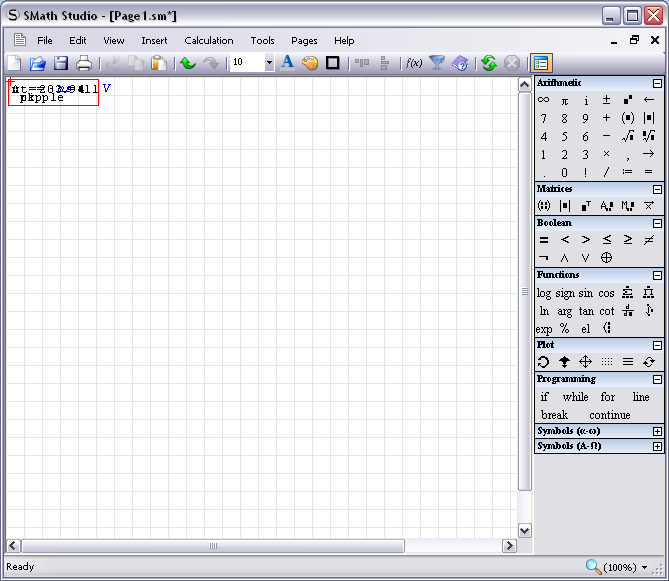Click the green Recalculate icon
669x581 pixels.
click(488, 63)
